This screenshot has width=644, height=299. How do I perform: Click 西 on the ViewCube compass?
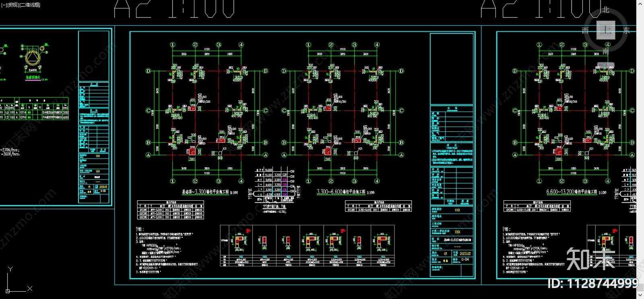585,30
